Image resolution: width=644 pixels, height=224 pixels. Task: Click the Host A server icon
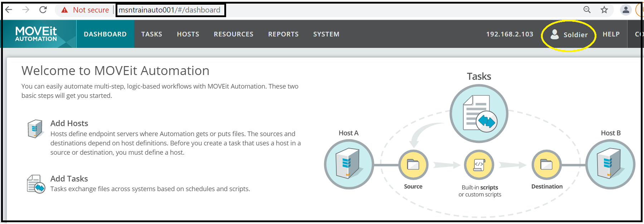tap(349, 164)
